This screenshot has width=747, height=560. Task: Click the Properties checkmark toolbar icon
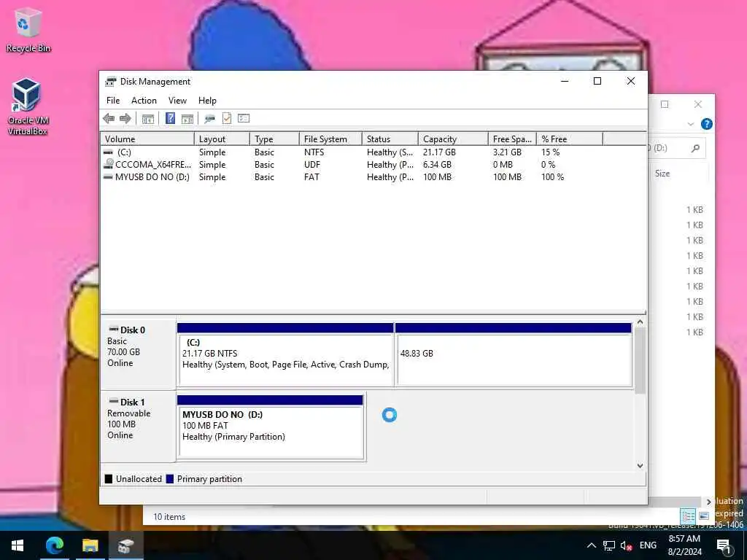point(227,118)
